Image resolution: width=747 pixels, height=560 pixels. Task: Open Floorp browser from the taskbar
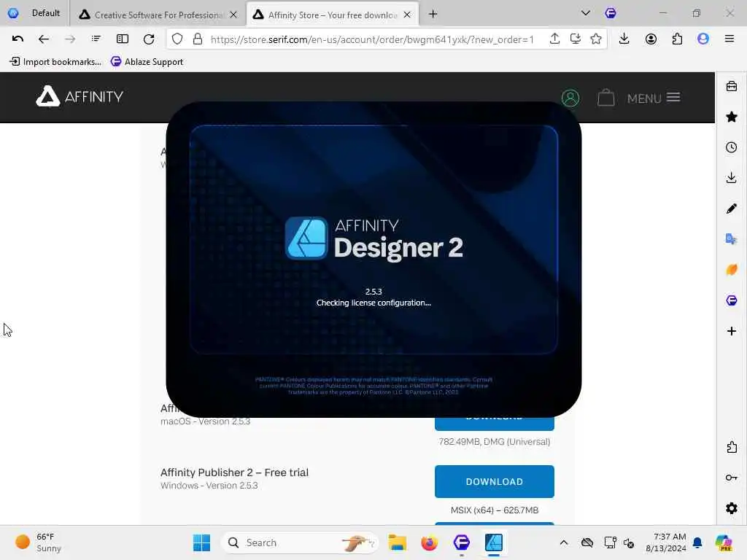pyautogui.click(x=462, y=542)
